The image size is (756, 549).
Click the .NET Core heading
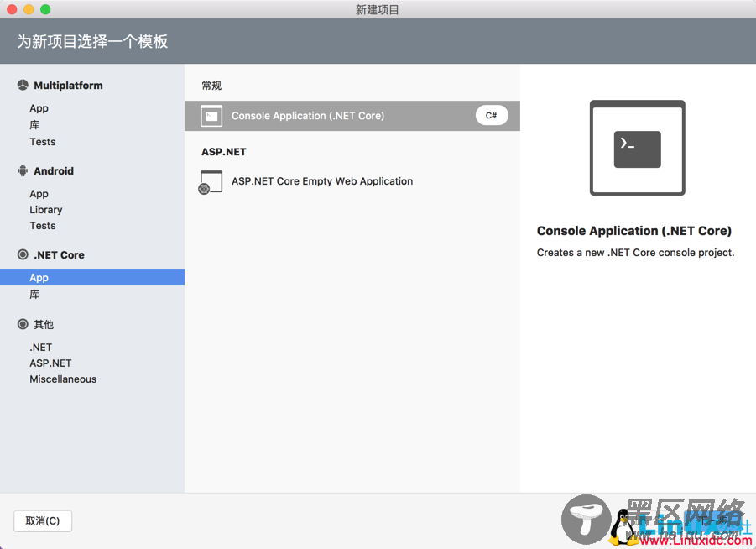coord(59,254)
